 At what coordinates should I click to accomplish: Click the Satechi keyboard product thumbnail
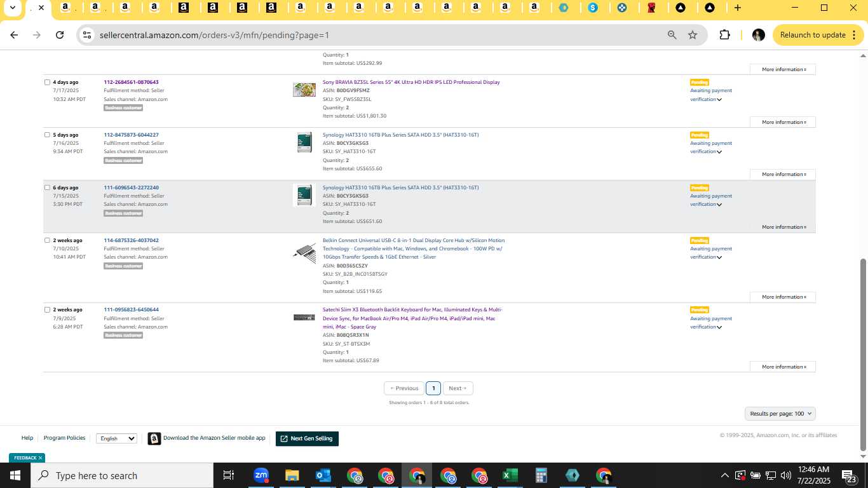pyautogui.click(x=304, y=317)
